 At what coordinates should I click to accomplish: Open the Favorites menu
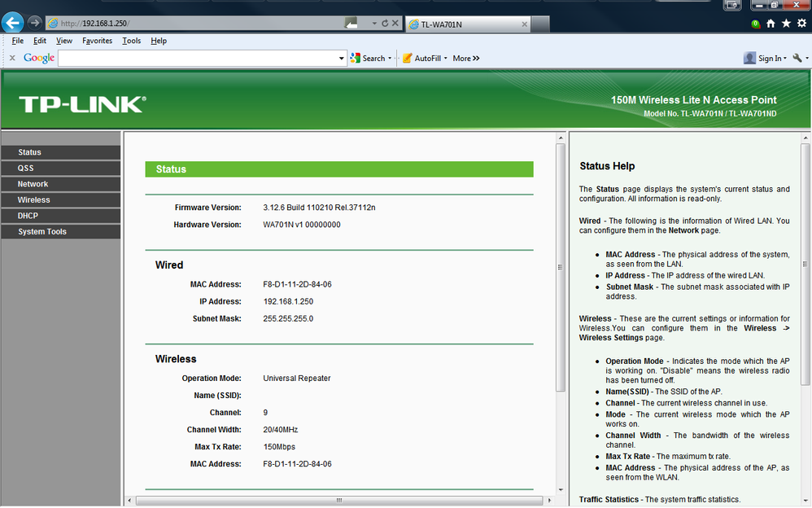click(98, 41)
